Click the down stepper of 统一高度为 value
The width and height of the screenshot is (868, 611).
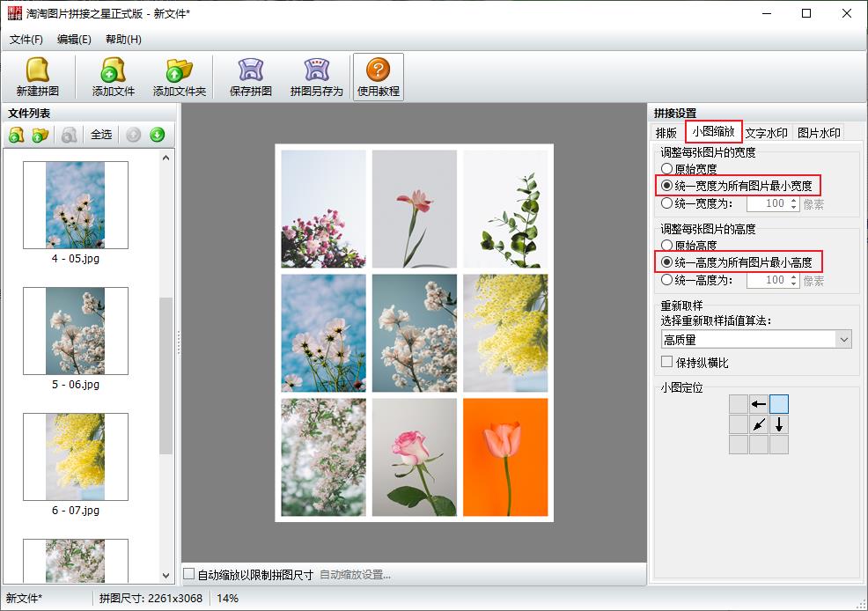tap(794, 283)
